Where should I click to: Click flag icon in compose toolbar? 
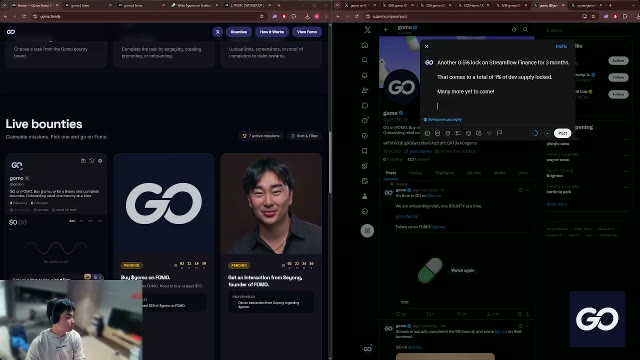499,133
